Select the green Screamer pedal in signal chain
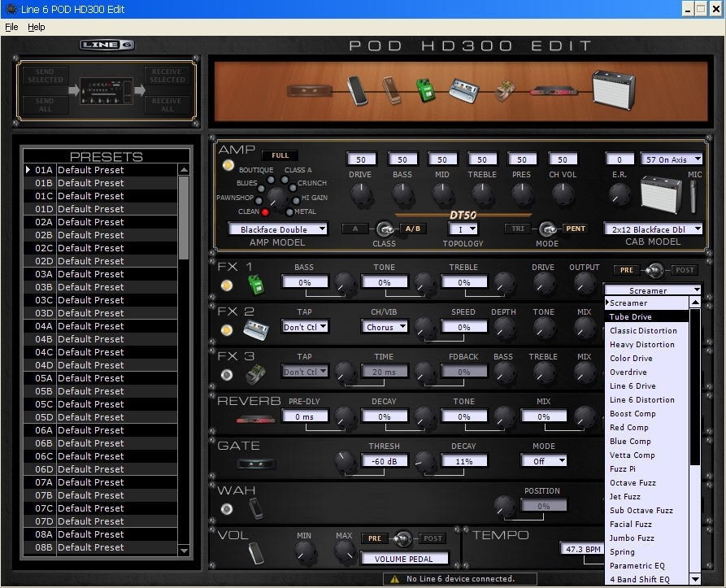The image size is (726, 588). point(426,90)
